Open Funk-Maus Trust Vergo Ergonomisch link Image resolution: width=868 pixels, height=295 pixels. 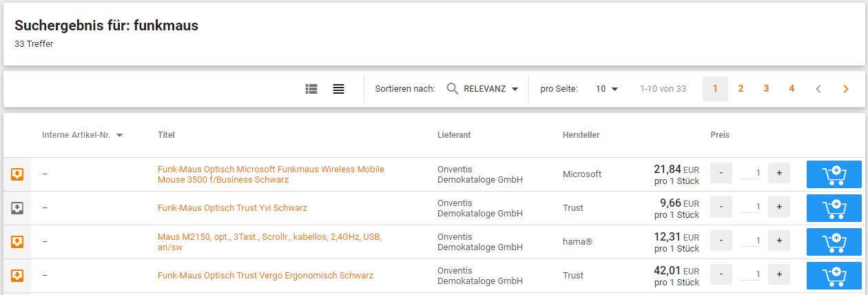tap(265, 276)
